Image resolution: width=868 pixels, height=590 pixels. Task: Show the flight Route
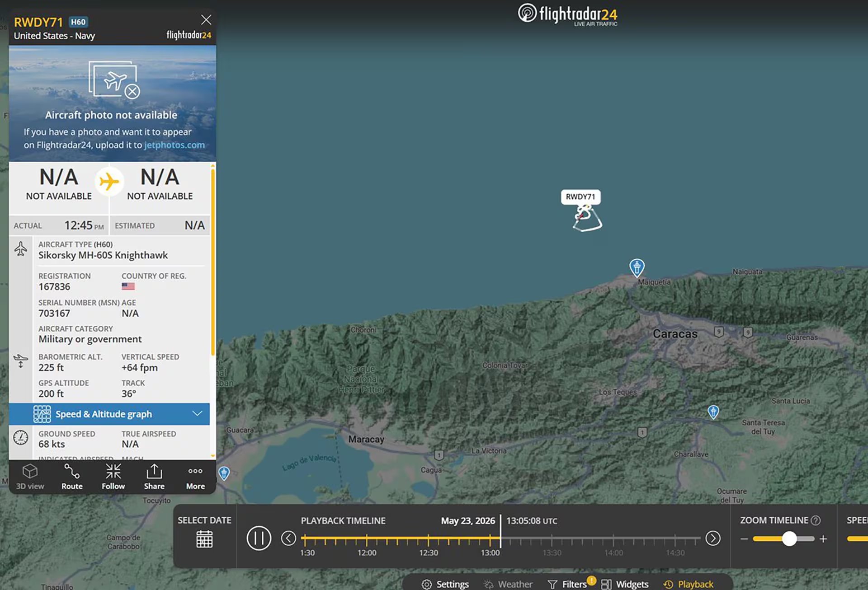(x=72, y=477)
